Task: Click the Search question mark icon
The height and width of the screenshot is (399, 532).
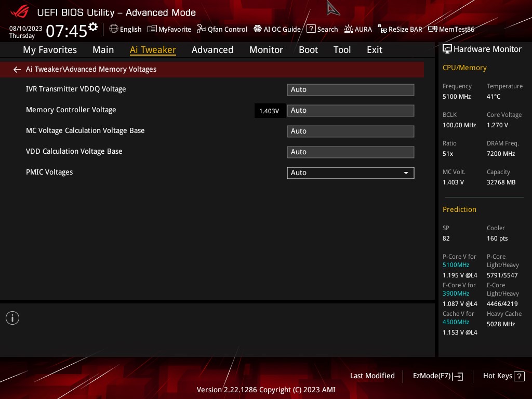Action: point(311,29)
